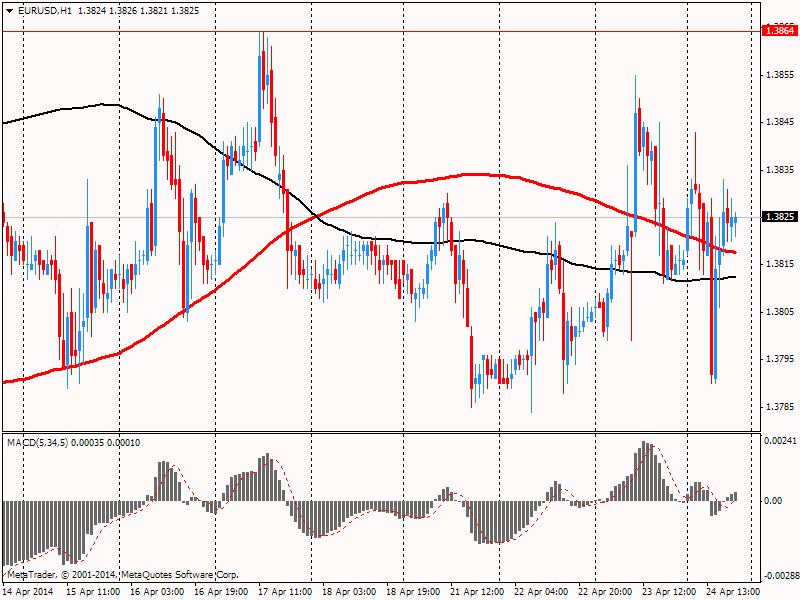This screenshot has width=800, height=600.
Task: Click the 0.00 MACD zero level label
Action: pyautogui.click(x=773, y=500)
